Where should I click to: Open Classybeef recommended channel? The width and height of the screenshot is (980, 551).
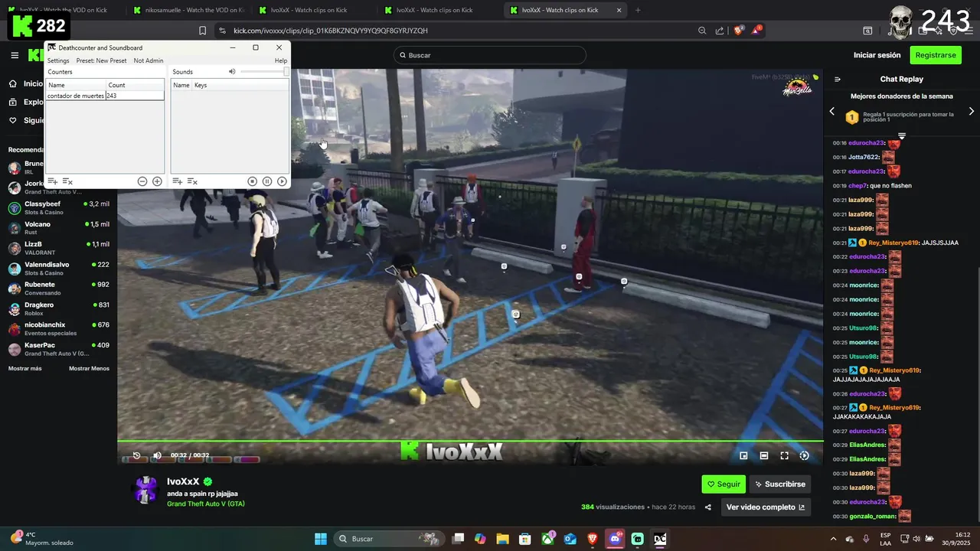59,207
